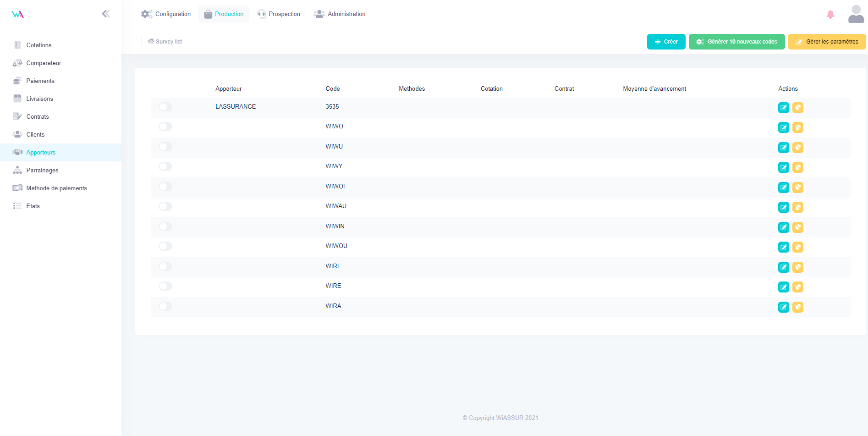The height and width of the screenshot is (436, 868).
Task: Click the notification bell icon
Action: pos(830,14)
